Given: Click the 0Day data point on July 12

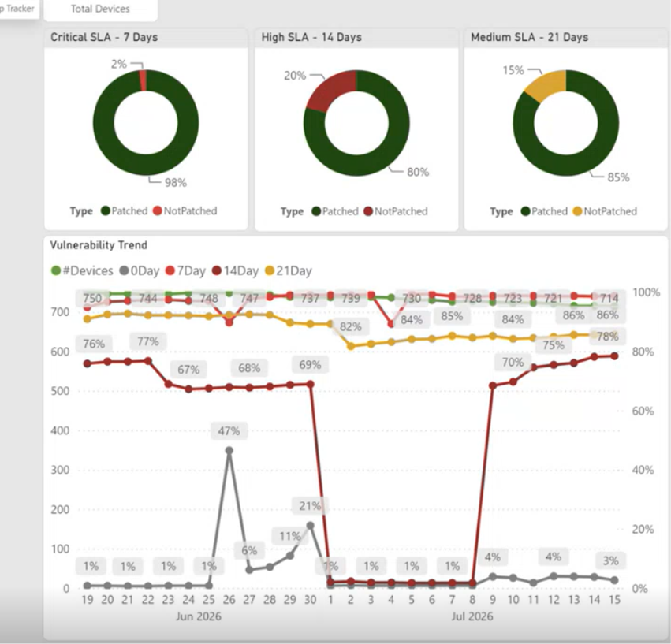Looking at the screenshot, I should (554, 576).
